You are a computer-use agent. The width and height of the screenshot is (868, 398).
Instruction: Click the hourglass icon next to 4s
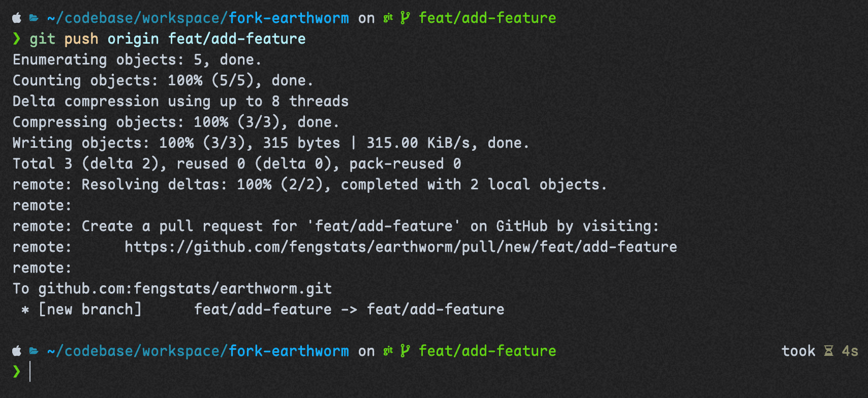pos(829,351)
